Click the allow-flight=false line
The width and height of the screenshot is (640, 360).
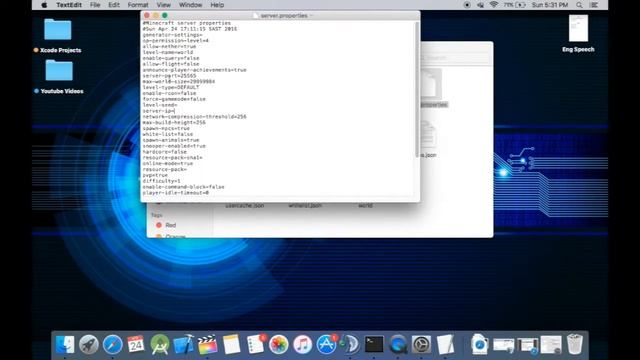pyautogui.click(x=171, y=64)
